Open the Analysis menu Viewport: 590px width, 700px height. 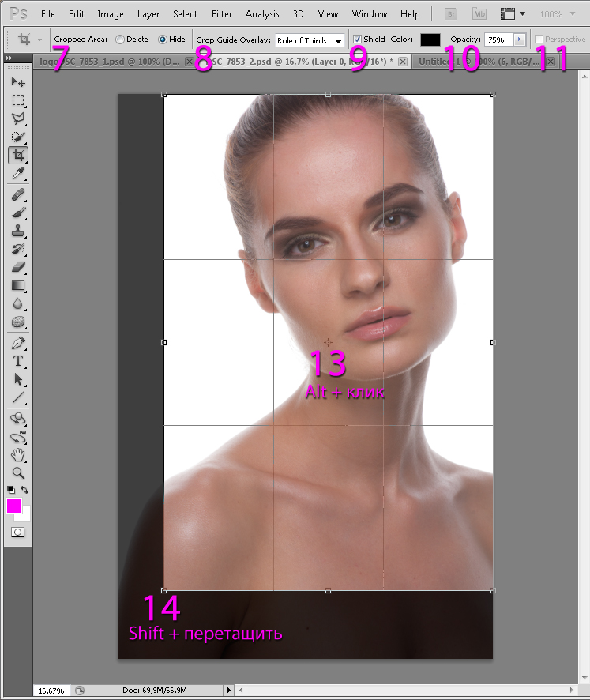262,14
